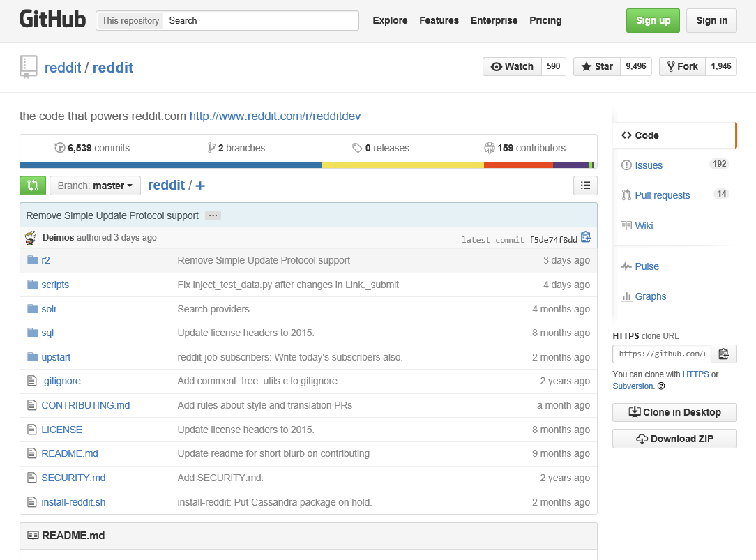Copy the HTTPS clone URL to clipboard
Screen dimensions: 756x560
click(x=724, y=354)
